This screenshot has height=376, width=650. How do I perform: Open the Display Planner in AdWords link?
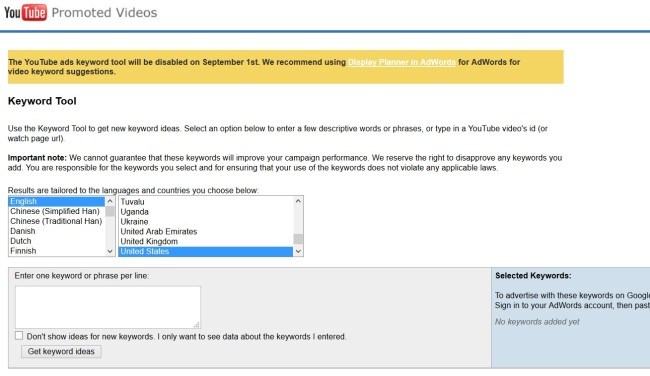click(x=402, y=62)
